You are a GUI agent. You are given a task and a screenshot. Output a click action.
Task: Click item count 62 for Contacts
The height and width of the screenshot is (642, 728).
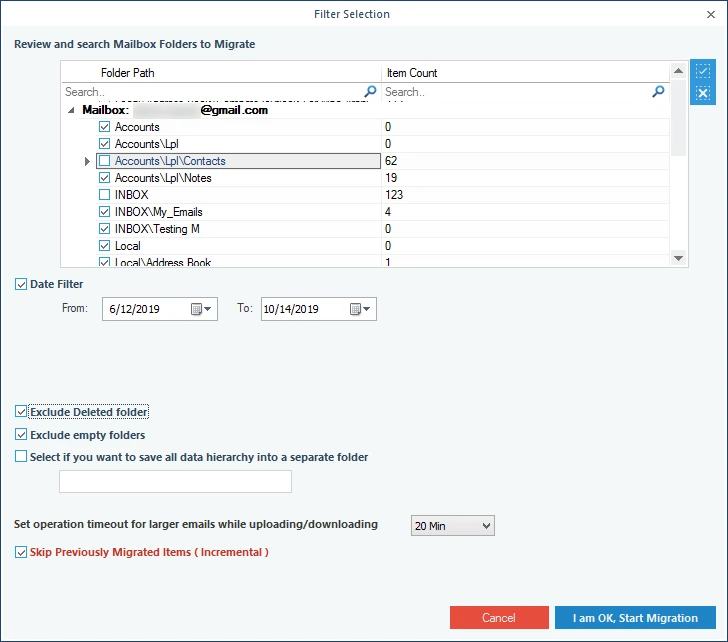click(391, 161)
